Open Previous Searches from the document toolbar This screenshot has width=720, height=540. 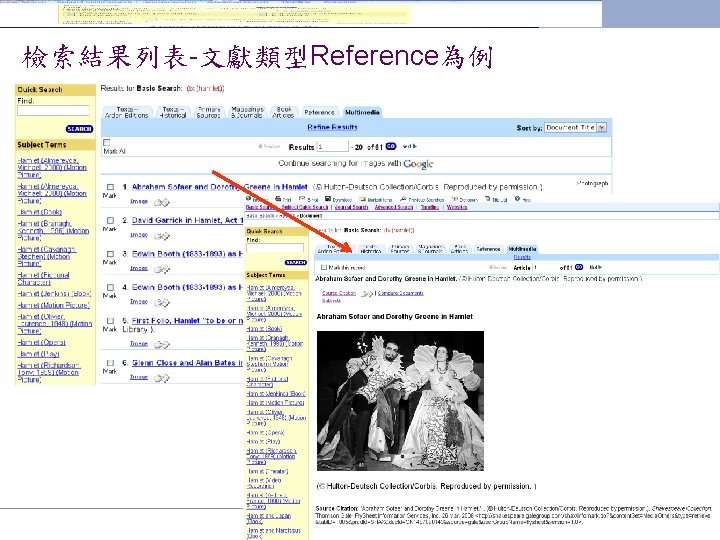coord(422,199)
